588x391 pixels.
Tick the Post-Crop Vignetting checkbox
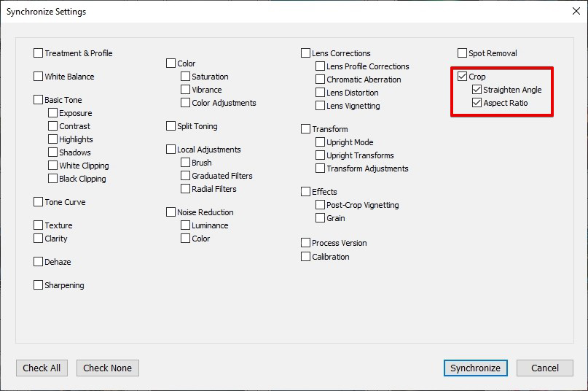321,205
